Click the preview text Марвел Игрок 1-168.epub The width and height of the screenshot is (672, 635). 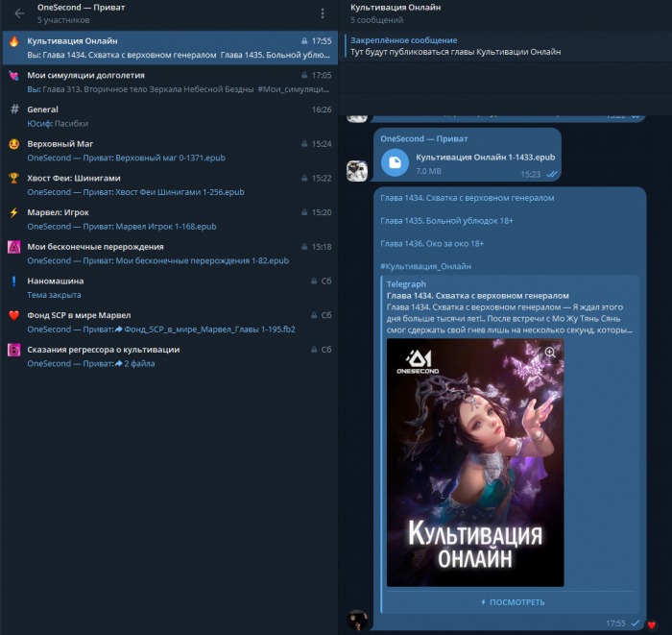(x=166, y=227)
